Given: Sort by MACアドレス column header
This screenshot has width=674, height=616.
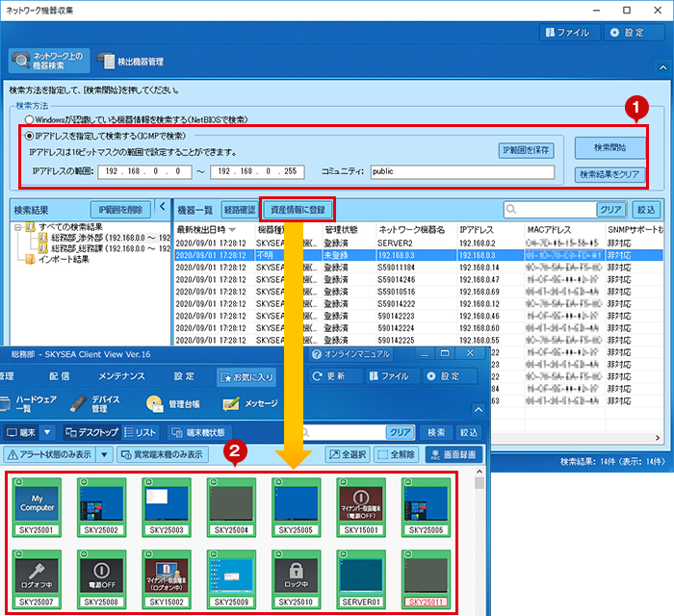Looking at the screenshot, I should 564,229.
